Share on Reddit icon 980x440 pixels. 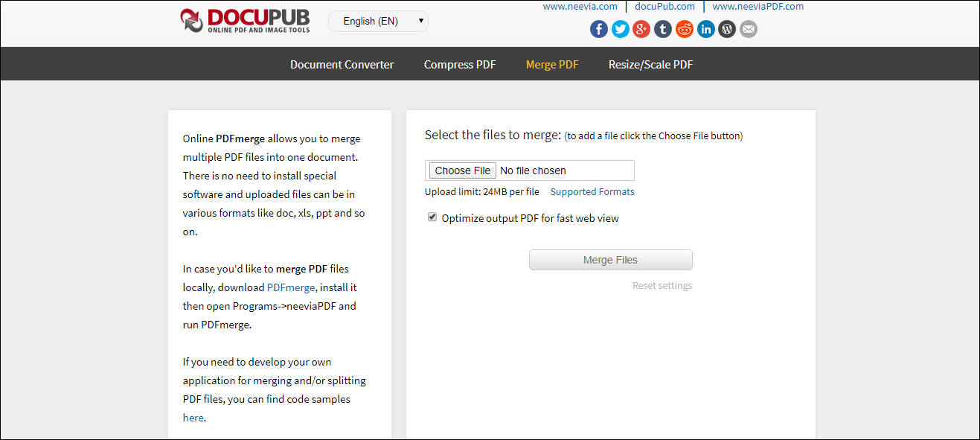pyautogui.click(x=685, y=29)
